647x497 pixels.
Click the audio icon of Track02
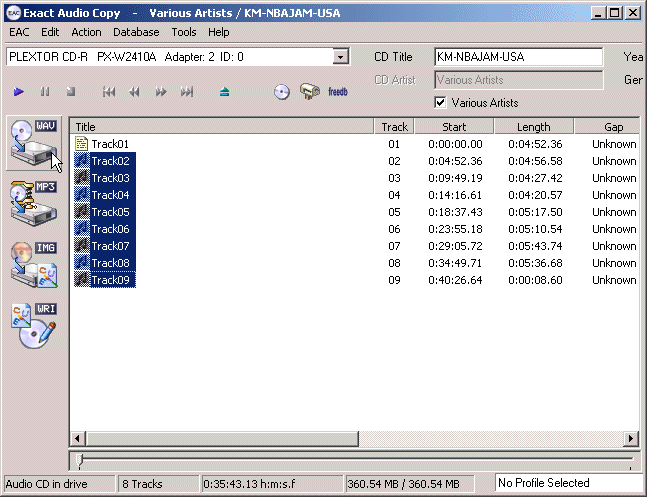(x=82, y=161)
